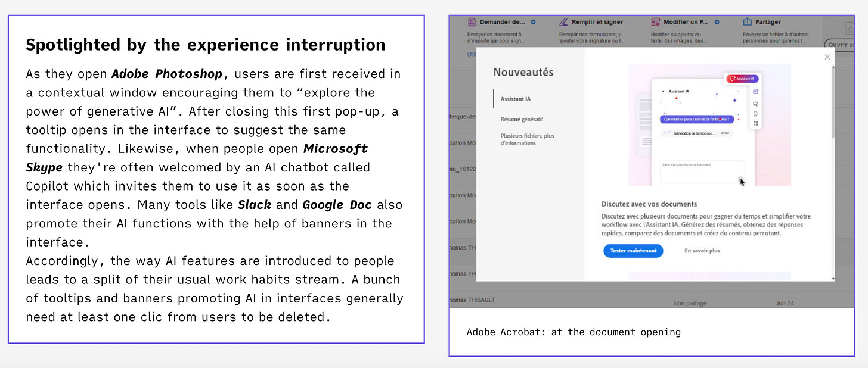
Task: Click the Nouveautés dialog title
Action: (x=523, y=72)
